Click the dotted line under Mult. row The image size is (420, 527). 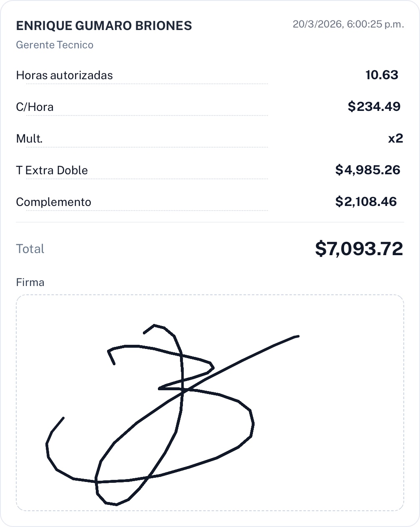(x=147, y=147)
